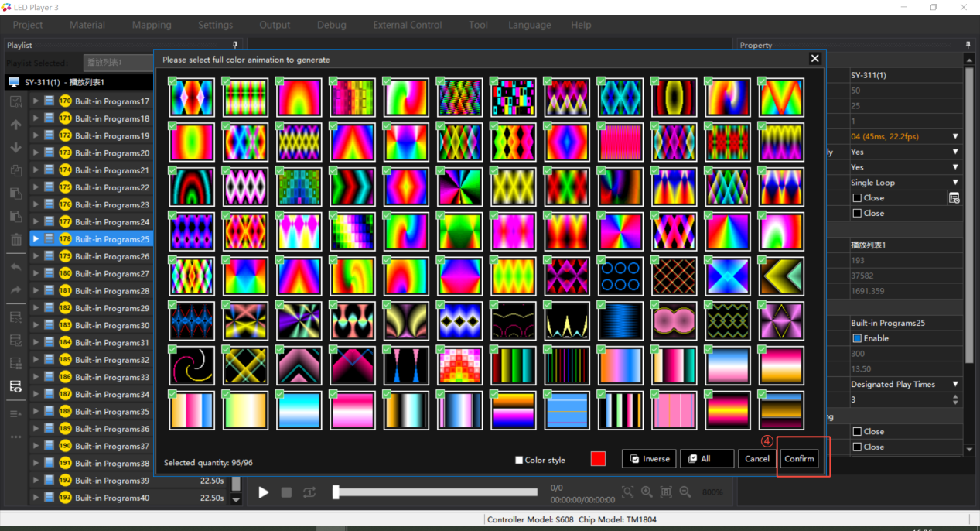Screen dimensions: 980x531
Task: Expand Built-in Programs17 tree row
Action: click(36, 101)
